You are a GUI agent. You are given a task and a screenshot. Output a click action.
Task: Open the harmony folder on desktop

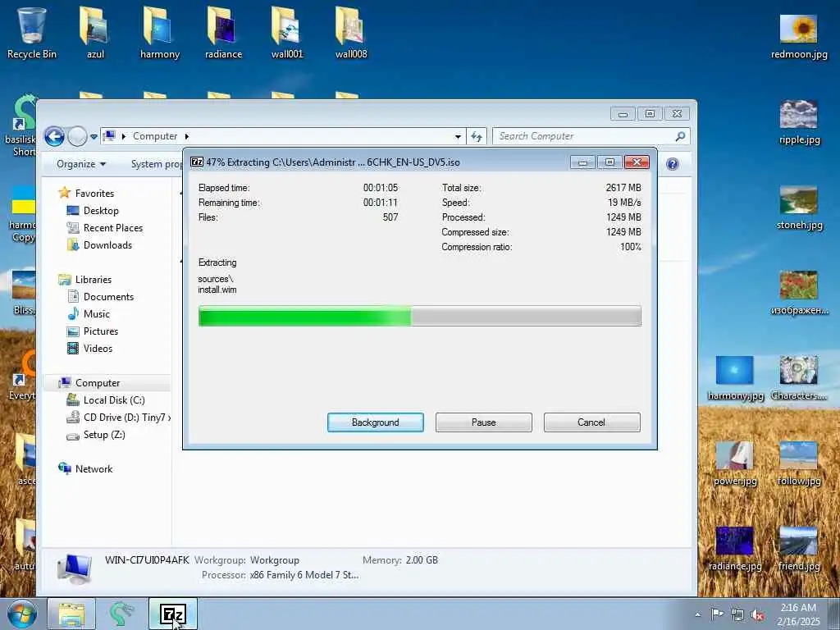point(159,32)
